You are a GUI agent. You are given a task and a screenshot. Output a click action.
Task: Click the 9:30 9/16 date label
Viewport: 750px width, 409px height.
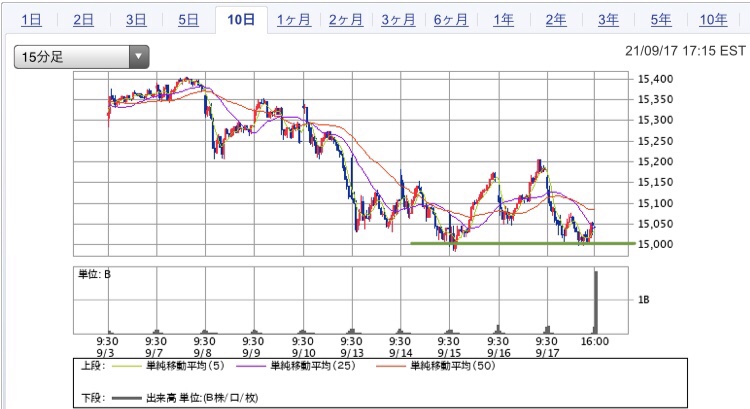498,347
